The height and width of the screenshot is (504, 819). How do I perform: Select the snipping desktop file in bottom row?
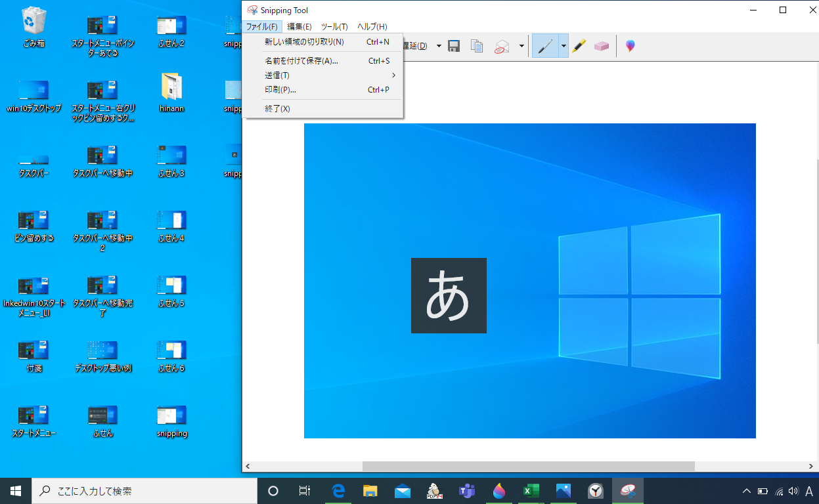click(x=171, y=421)
